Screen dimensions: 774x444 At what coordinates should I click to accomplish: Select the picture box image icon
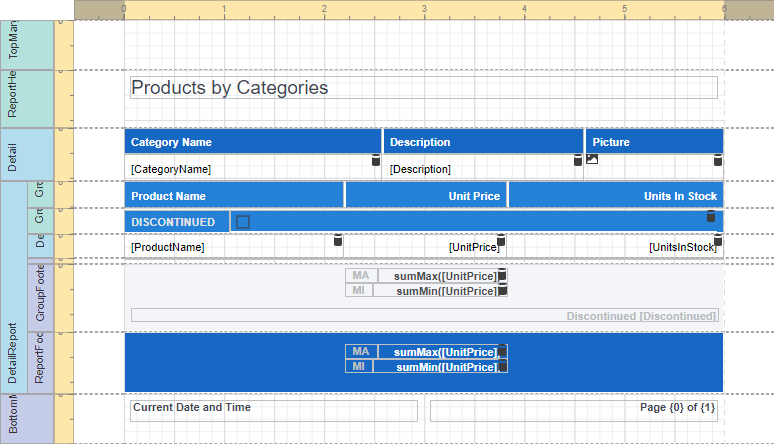point(592,159)
